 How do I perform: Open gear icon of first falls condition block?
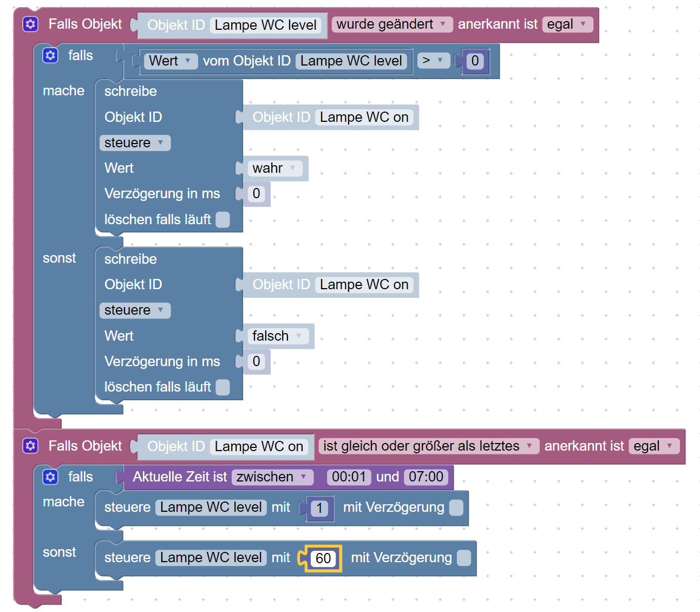[50, 55]
